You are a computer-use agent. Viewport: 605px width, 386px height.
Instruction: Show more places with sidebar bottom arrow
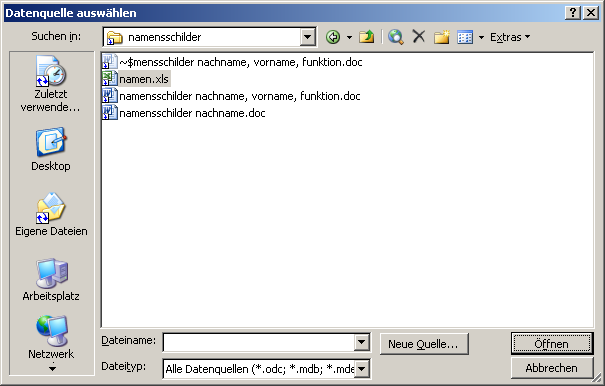(x=52, y=369)
